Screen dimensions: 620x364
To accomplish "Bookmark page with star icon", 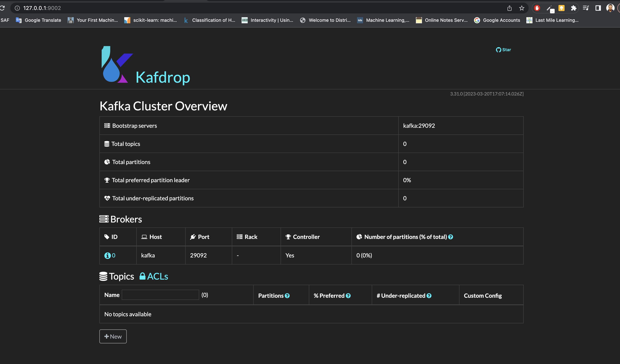I will tap(522, 8).
